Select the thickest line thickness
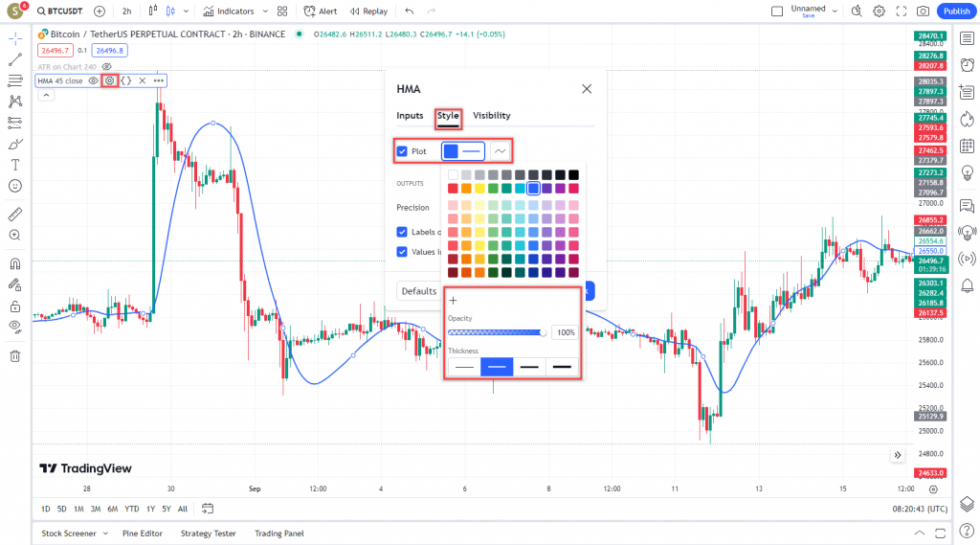 coord(562,367)
